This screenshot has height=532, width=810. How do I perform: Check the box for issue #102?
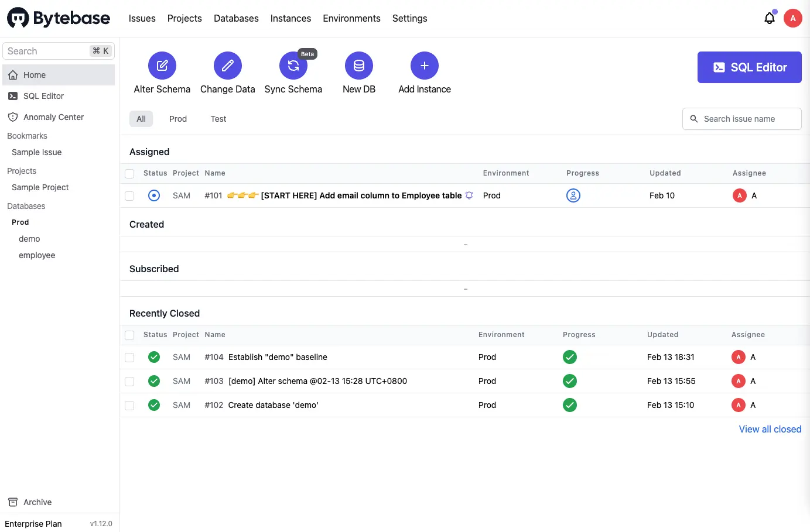(129, 406)
